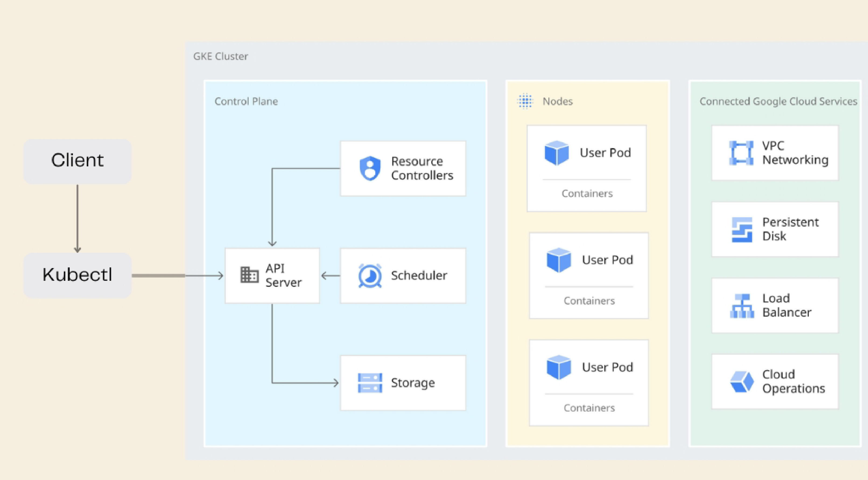Click the 'Cloud Operations' label

click(793, 381)
